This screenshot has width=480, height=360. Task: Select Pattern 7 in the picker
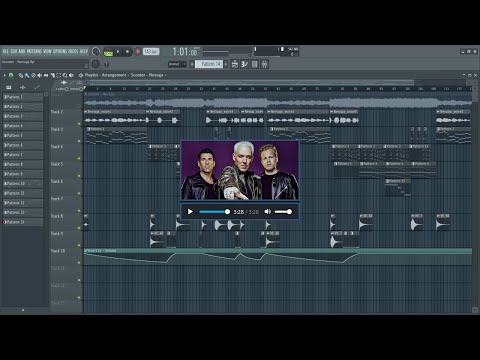(23, 155)
